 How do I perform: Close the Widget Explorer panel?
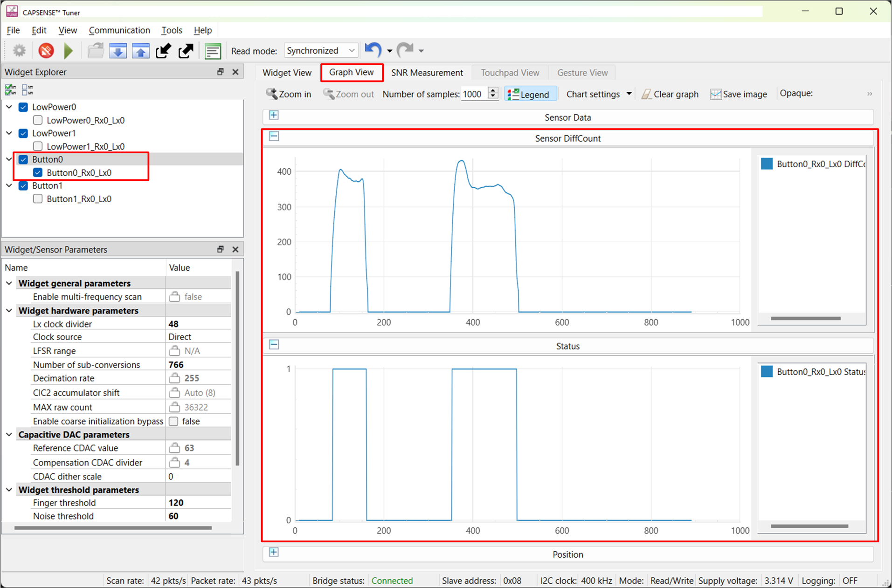click(x=235, y=72)
